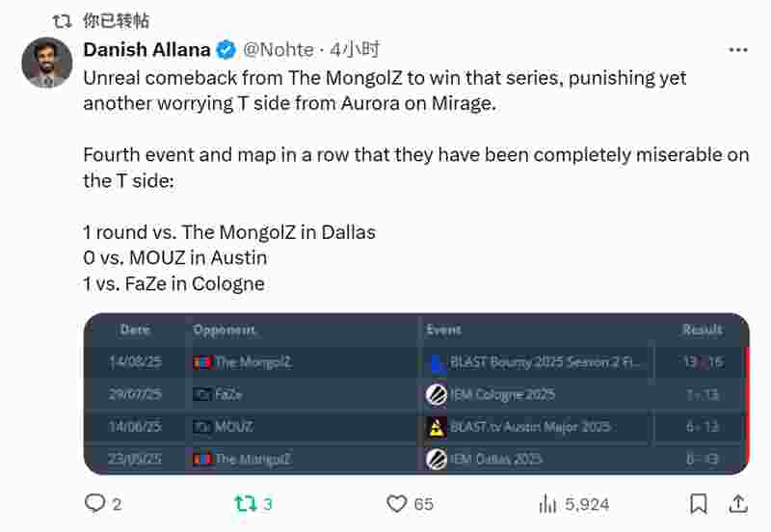Open the reply comment icon
Image resolution: width=771 pixels, height=532 pixels.
[94, 503]
